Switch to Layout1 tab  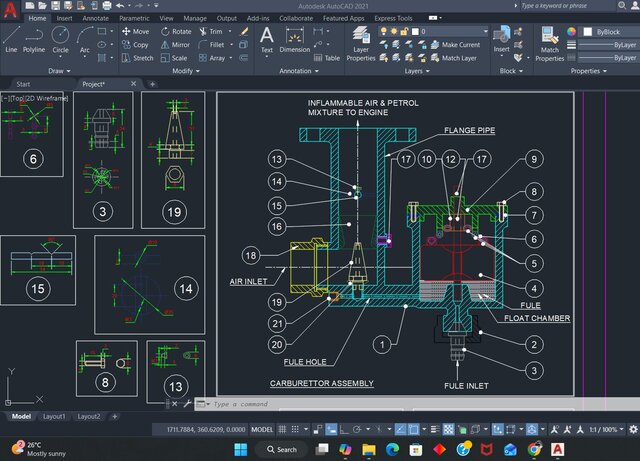click(x=54, y=416)
